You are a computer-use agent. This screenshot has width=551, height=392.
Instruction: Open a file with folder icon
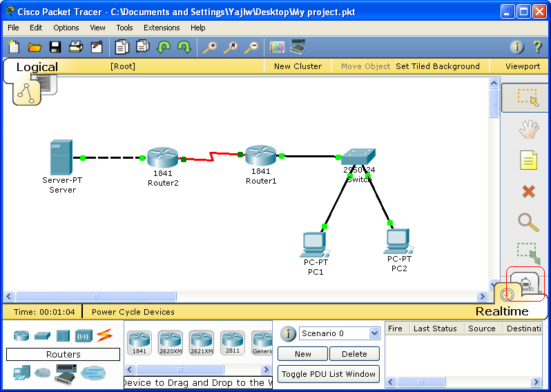[35, 47]
